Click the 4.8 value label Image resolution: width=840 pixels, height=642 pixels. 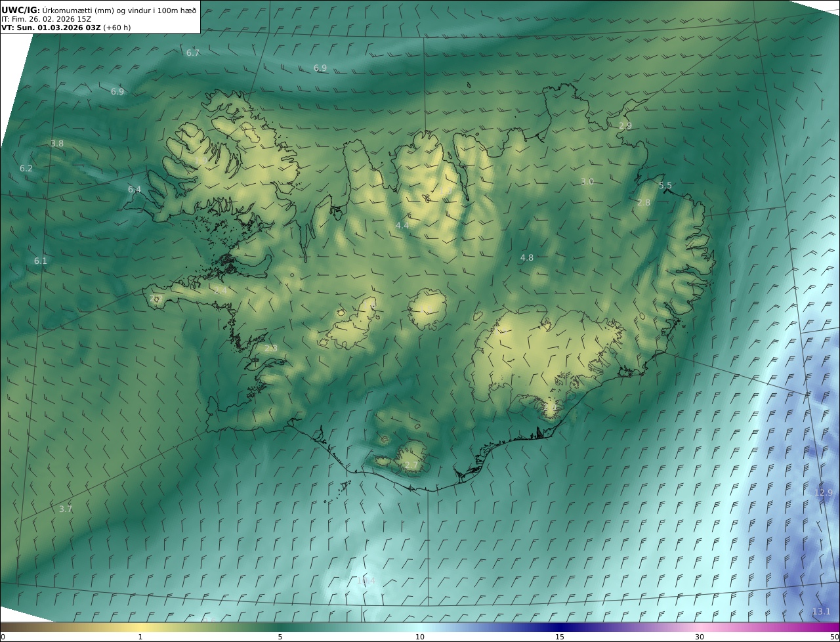[527, 258]
